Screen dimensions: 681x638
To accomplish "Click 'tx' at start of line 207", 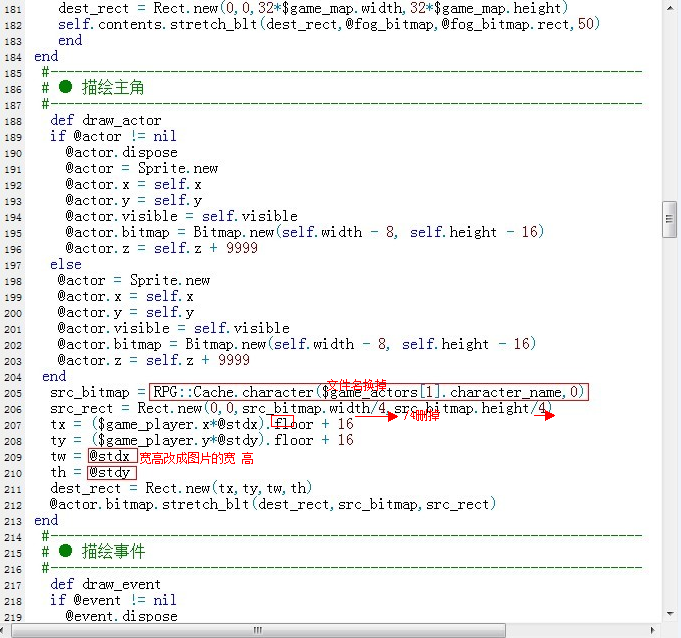I will coord(58,424).
